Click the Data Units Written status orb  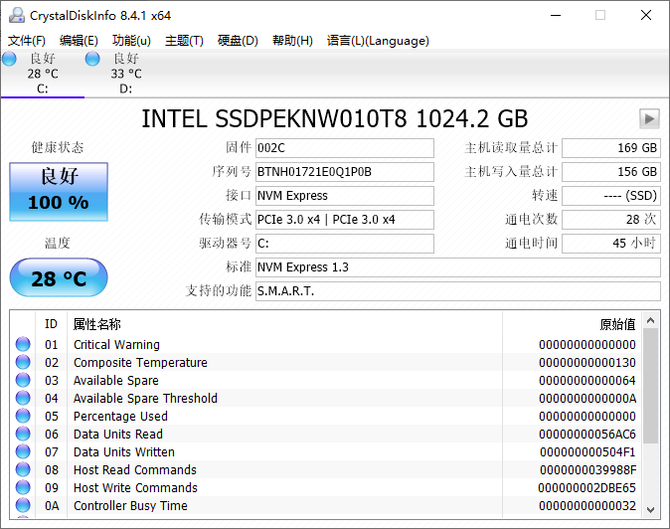point(23,452)
